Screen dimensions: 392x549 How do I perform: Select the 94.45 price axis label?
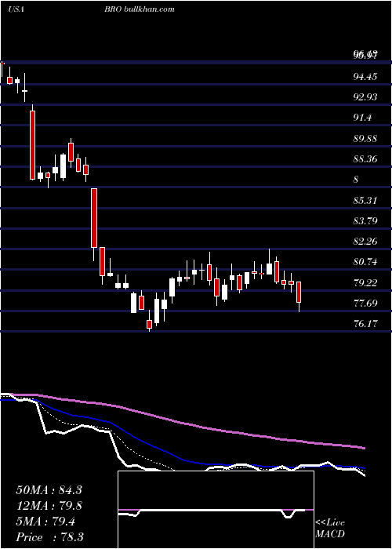[365, 76]
